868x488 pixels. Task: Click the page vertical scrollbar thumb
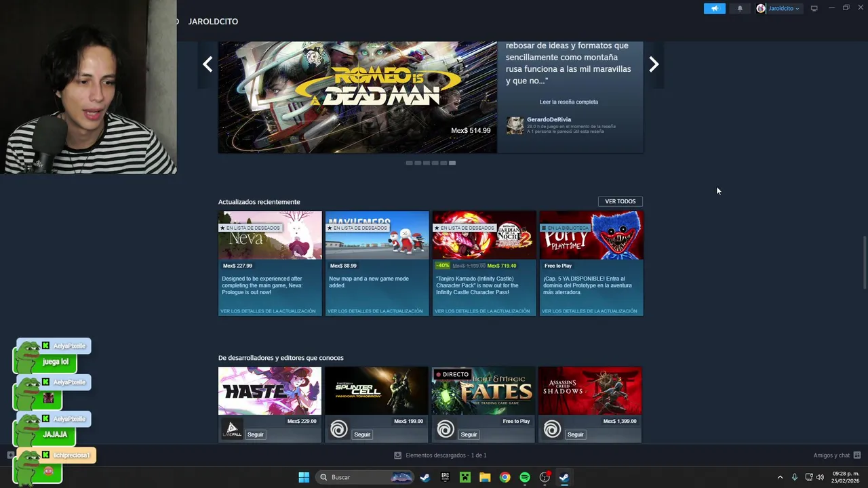pos(865,263)
